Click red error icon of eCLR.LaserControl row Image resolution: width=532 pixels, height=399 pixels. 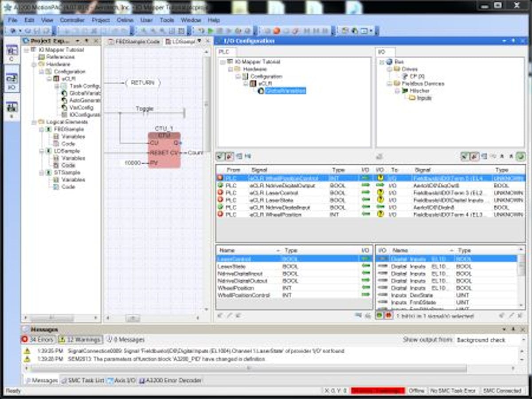[220, 193]
